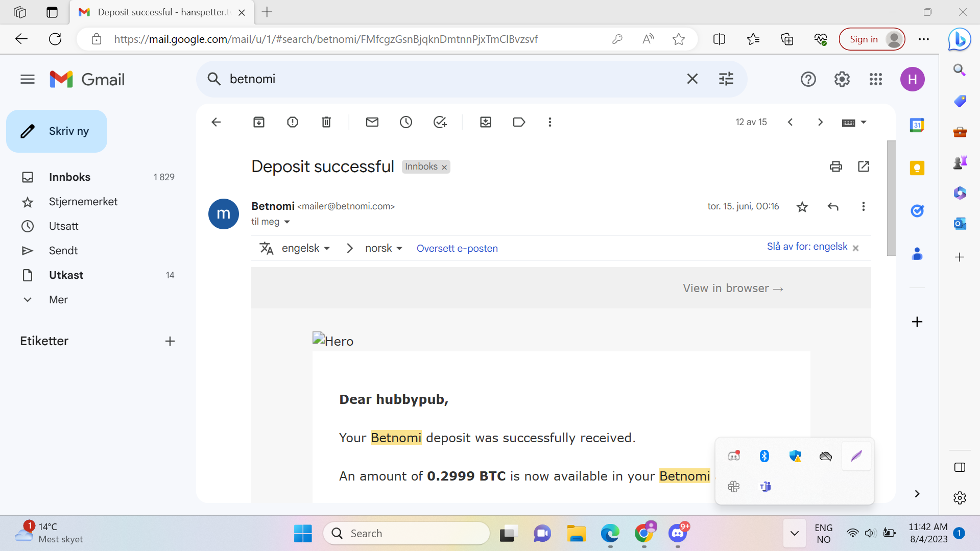
Task: Open Google apps grid
Action: (876, 79)
